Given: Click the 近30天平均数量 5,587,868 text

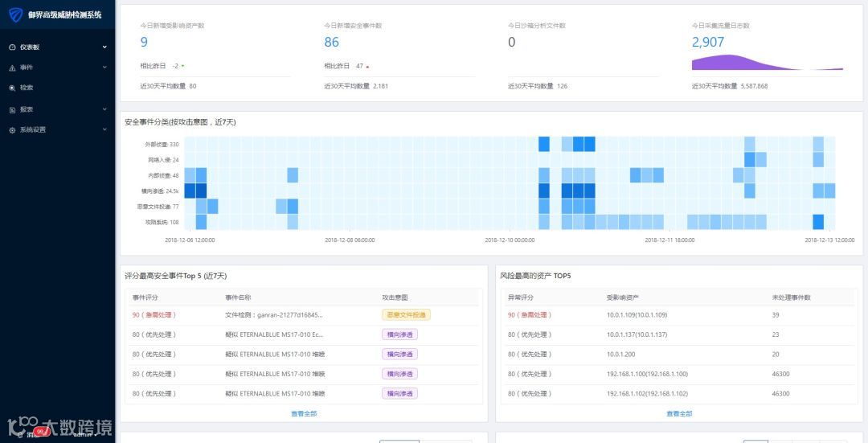Looking at the screenshot, I should [730, 86].
